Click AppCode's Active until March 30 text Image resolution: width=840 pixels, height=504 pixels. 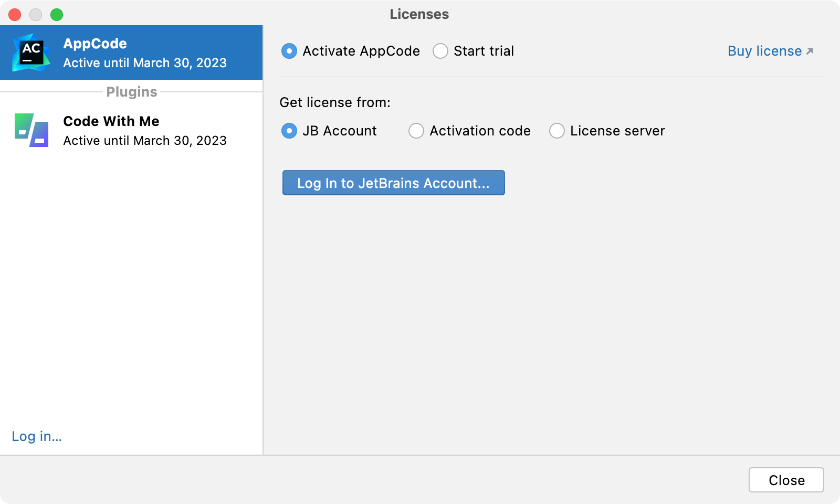pos(145,62)
